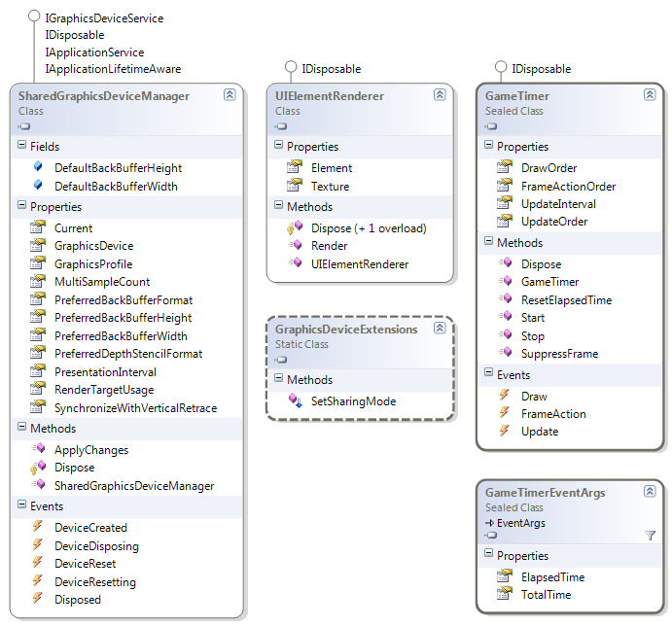Select the GraphicsDeviceExtensions class title
The width and height of the screenshot is (672, 626).
click(346, 330)
